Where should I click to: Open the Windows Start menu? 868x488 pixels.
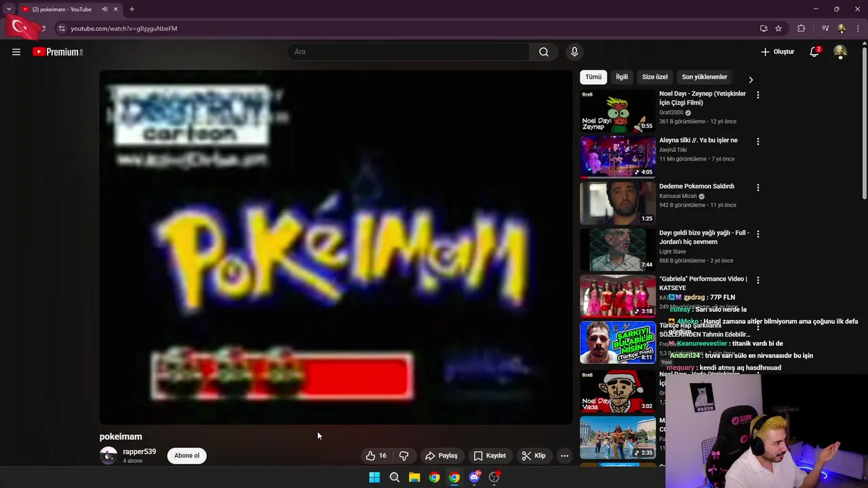(x=374, y=477)
